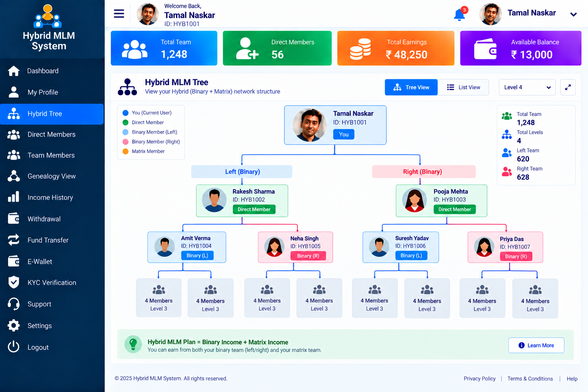Click the Help footer link

click(x=572, y=379)
